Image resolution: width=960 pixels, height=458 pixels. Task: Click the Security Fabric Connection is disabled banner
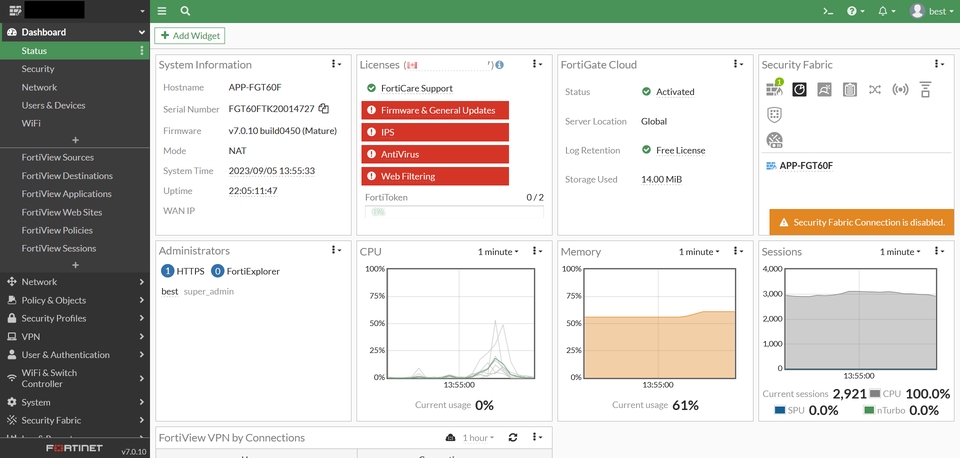click(x=862, y=222)
